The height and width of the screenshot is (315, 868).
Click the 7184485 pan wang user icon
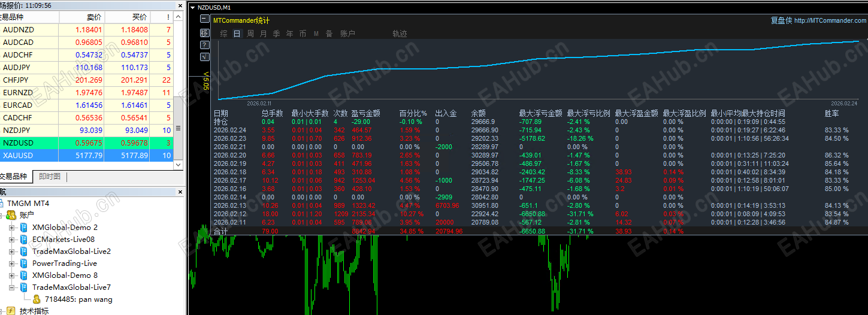pos(37,299)
